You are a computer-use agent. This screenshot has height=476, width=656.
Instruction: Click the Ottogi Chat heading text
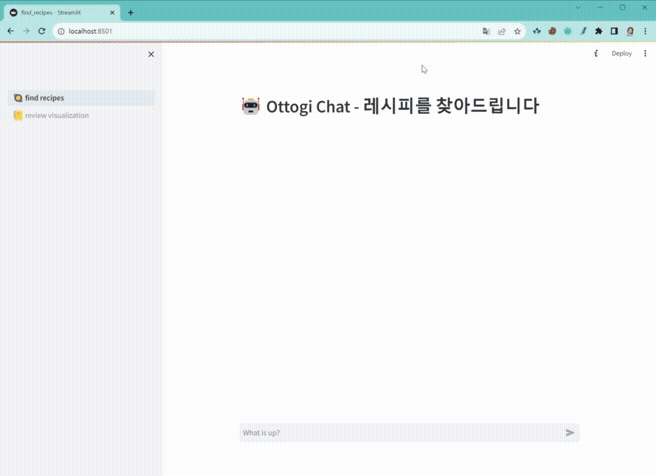(x=402, y=106)
